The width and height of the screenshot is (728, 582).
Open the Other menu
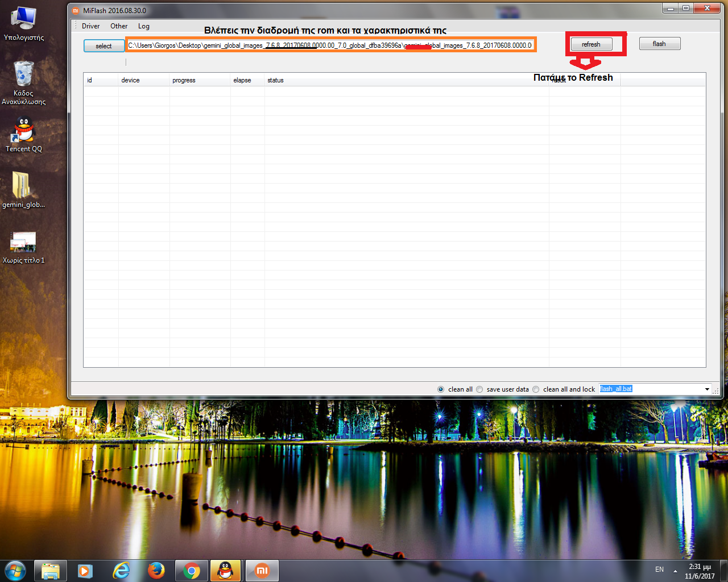click(119, 26)
